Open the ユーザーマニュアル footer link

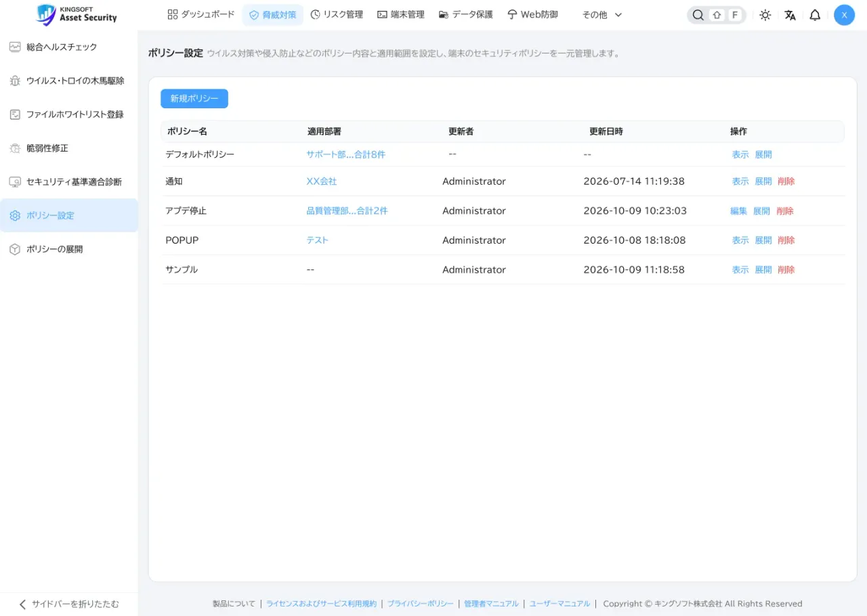click(x=559, y=604)
